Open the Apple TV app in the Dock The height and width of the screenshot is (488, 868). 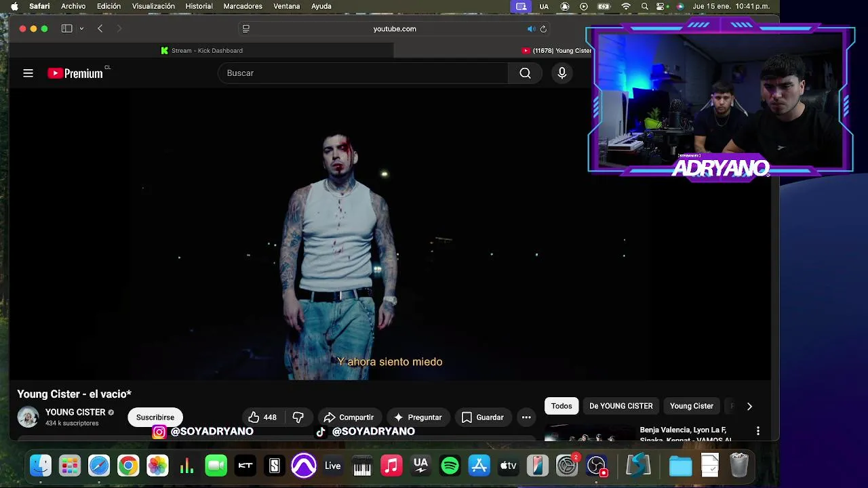[509, 466]
